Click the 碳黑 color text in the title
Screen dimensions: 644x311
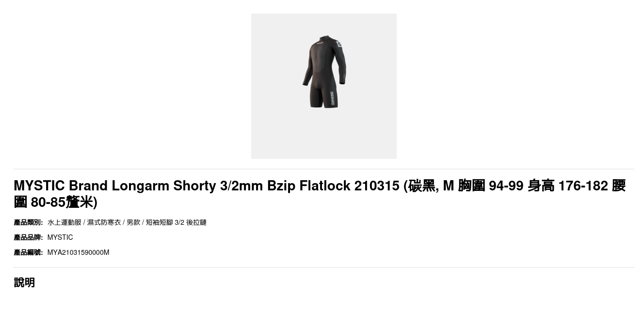tap(422, 186)
